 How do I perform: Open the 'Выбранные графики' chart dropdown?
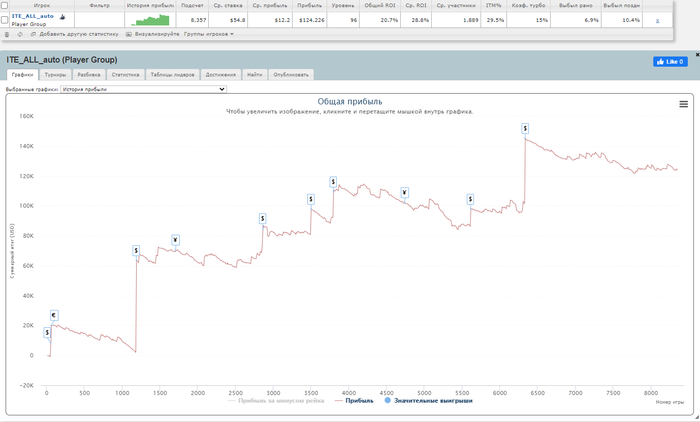tap(143, 89)
